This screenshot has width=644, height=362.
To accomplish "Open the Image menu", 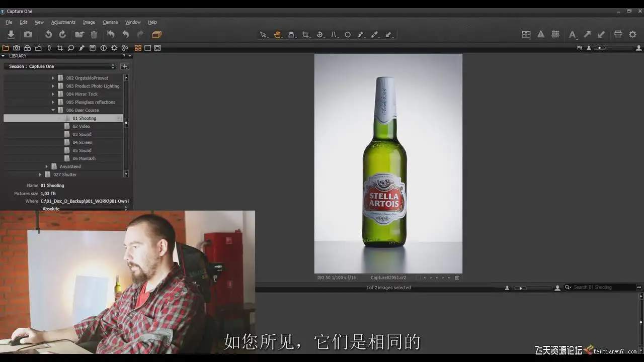I will [89, 22].
